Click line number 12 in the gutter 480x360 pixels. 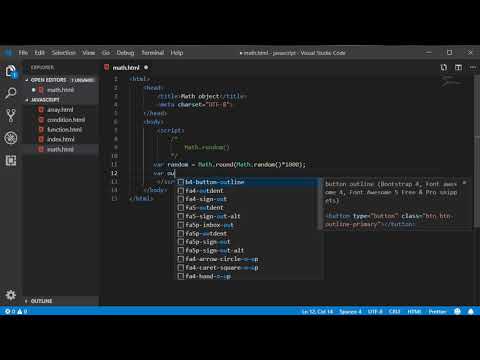[x=114, y=173]
